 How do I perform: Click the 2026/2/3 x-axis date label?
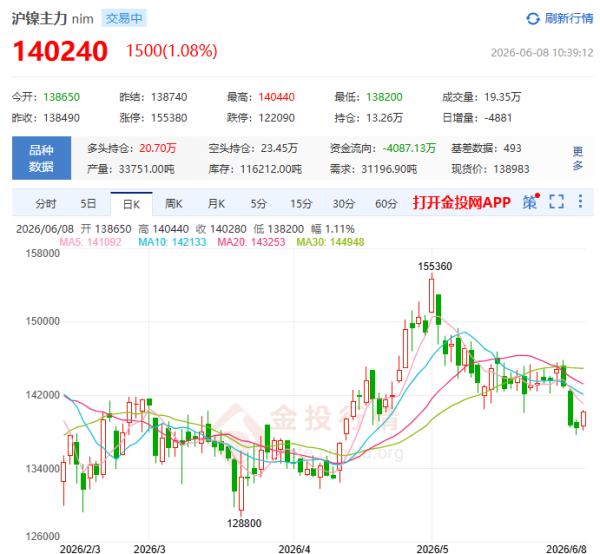[80, 549]
